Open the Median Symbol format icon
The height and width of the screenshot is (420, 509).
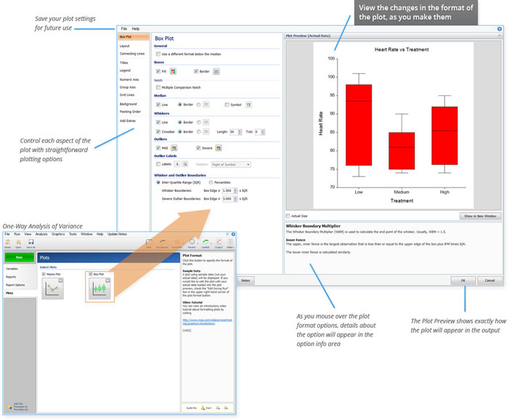coord(249,105)
